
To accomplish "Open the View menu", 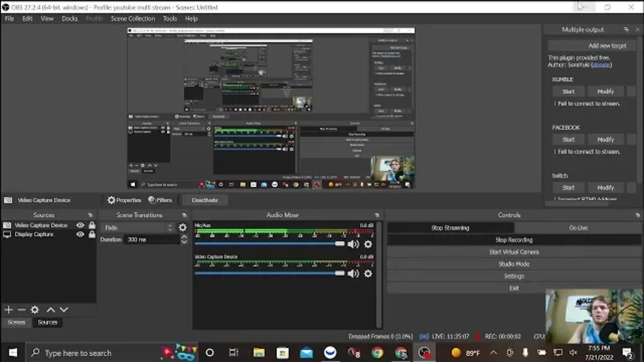I will click(x=47, y=19).
